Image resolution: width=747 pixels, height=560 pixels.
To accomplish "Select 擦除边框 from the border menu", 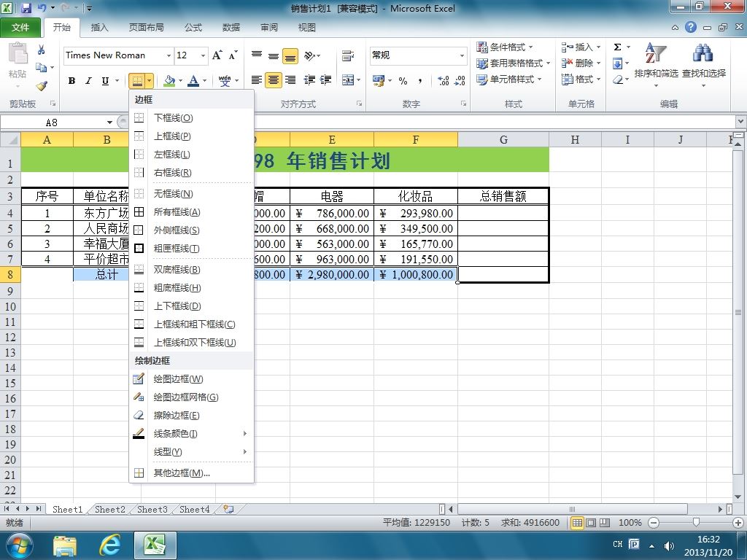I will pyautogui.click(x=191, y=415).
